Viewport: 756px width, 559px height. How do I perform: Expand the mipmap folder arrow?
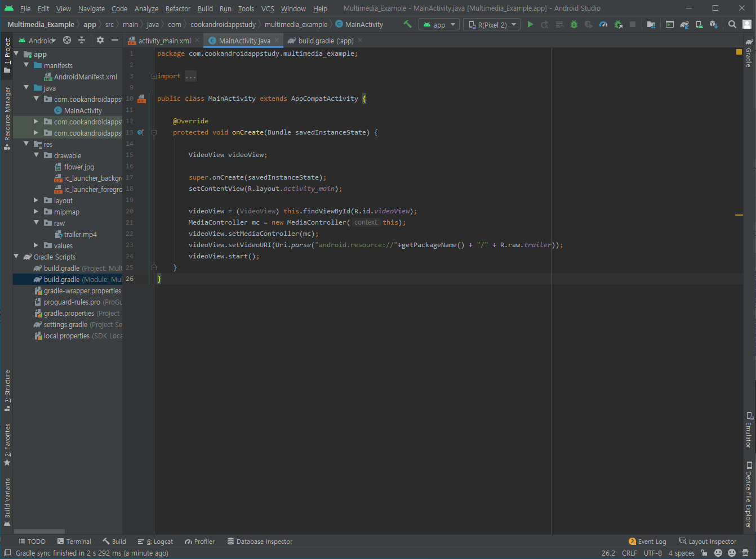point(36,212)
